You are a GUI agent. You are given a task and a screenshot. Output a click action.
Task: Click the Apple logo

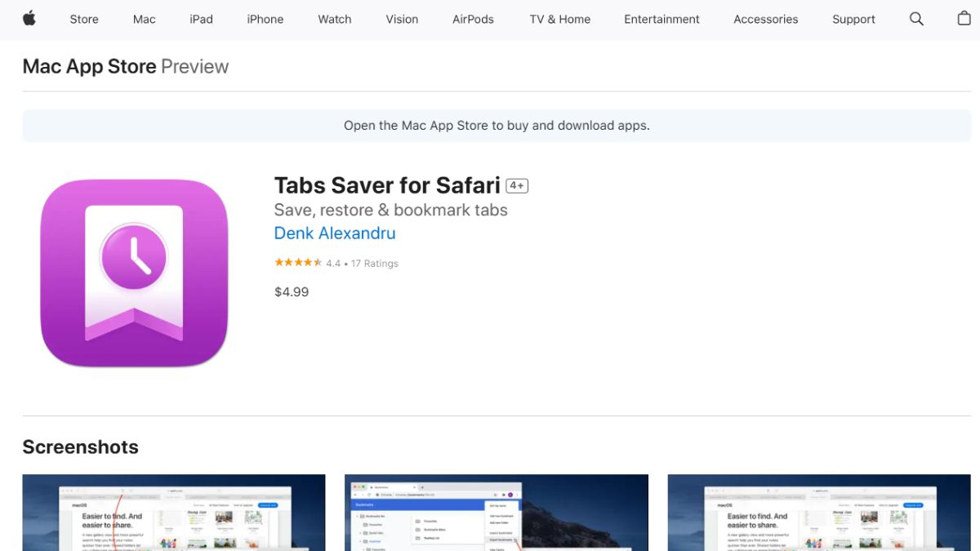pos(29,19)
